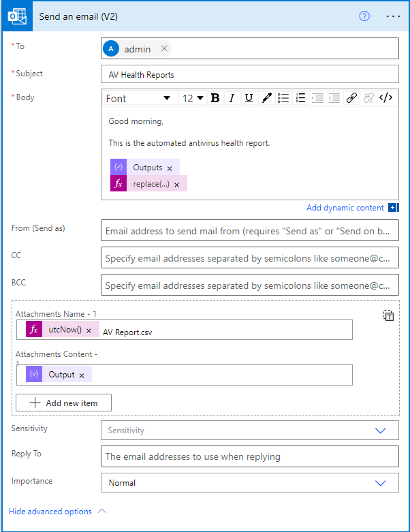The image size is (410, 532).
Task: Click Add new item button
Action: [63, 403]
